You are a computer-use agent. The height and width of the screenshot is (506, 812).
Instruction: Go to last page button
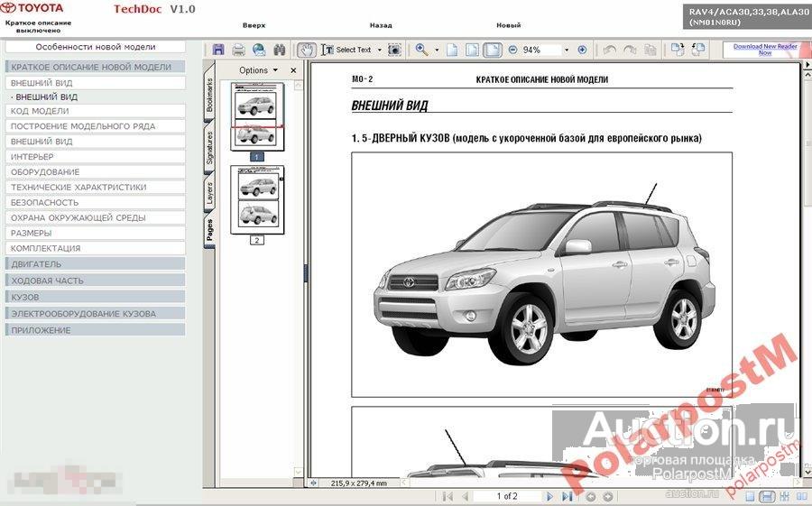tap(567, 496)
